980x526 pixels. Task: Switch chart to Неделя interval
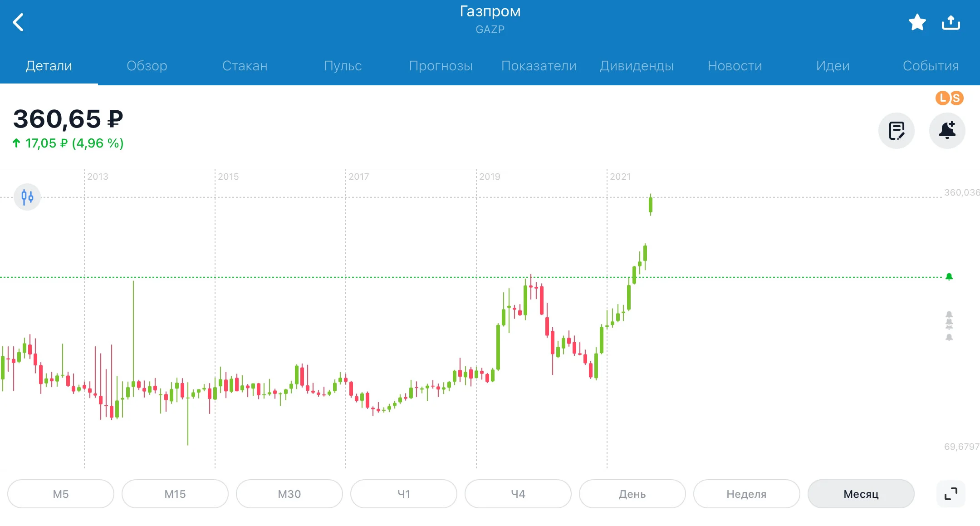click(747, 494)
